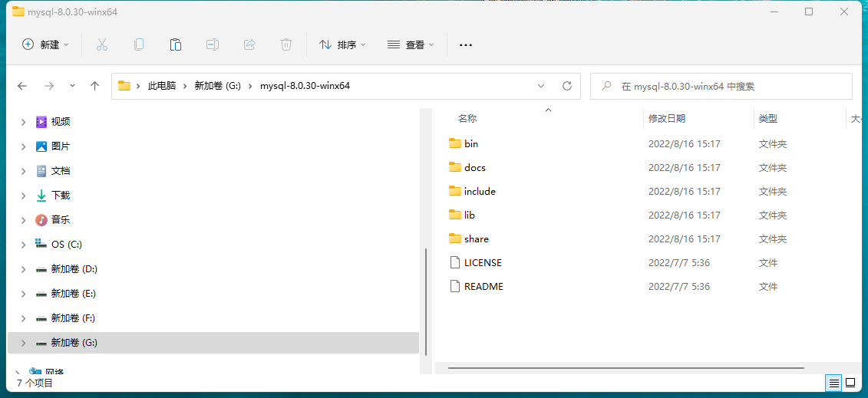The height and width of the screenshot is (398, 868).
Task: Switch to details view in status bar
Action: pos(833,383)
